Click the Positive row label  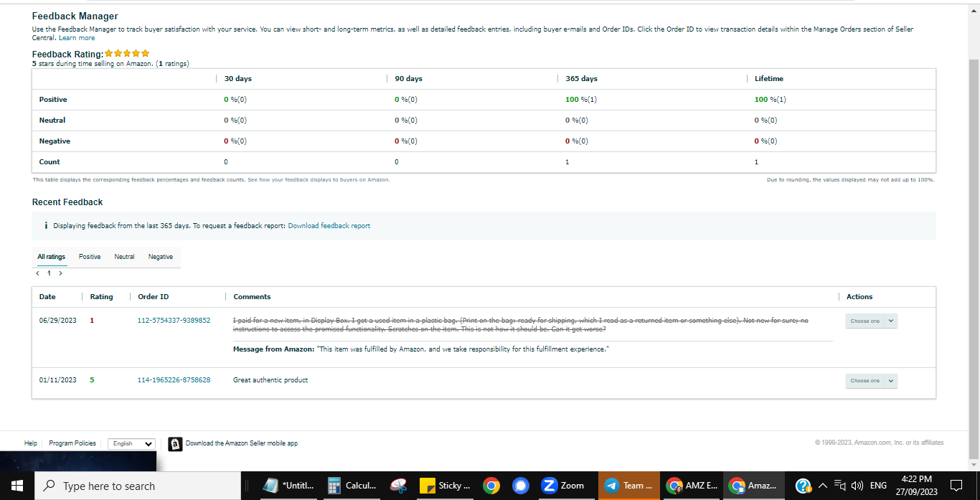coord(53,99)
